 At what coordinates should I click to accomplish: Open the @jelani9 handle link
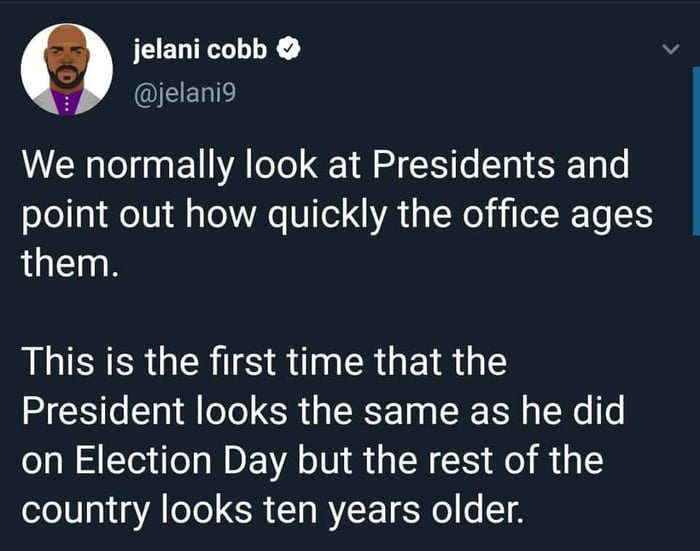point(185,93)
